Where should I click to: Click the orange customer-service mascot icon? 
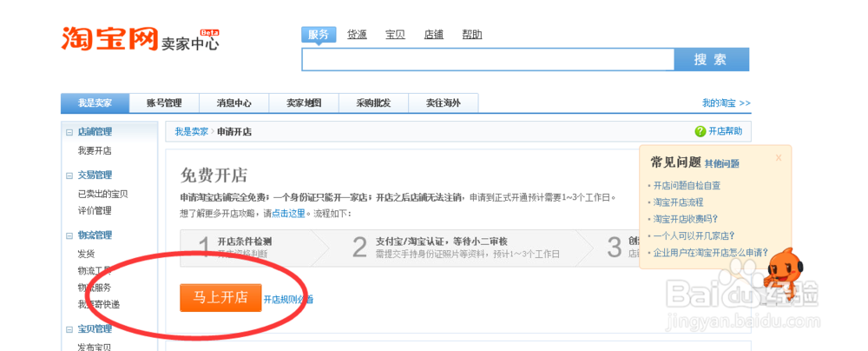click(783, 275)
